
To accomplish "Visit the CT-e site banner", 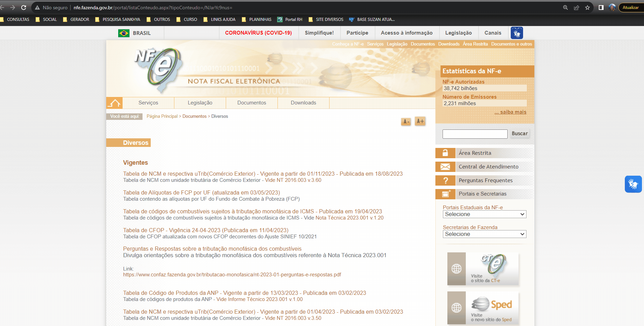I will 483,269.
